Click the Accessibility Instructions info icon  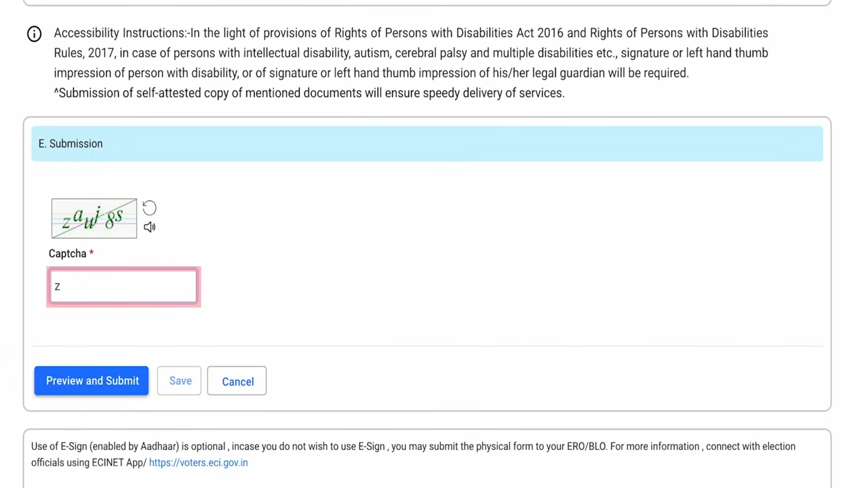click(x=34, y=34)
